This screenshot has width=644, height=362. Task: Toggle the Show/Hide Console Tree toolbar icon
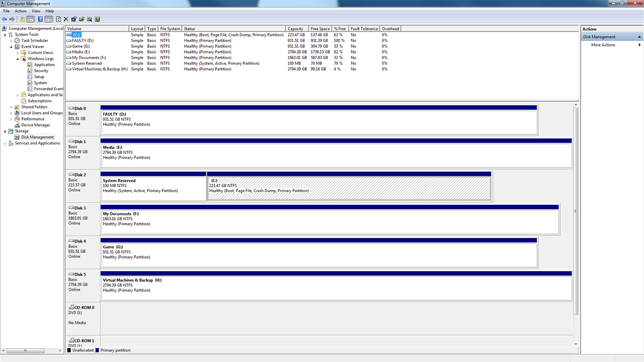(30, 19)
